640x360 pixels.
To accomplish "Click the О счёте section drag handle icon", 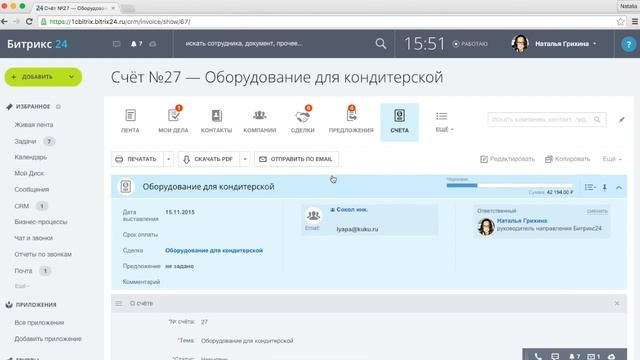I will pos(119,303).
